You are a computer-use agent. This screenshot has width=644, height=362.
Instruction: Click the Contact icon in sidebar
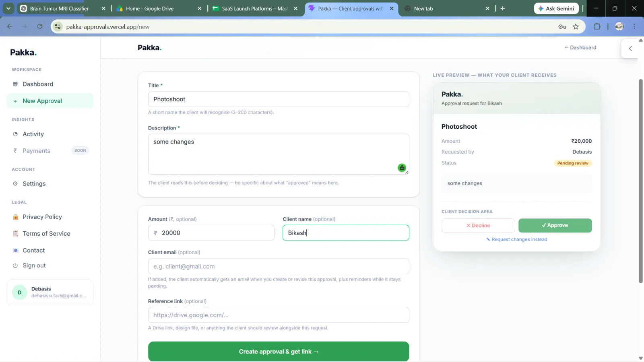tap(15, 250)
